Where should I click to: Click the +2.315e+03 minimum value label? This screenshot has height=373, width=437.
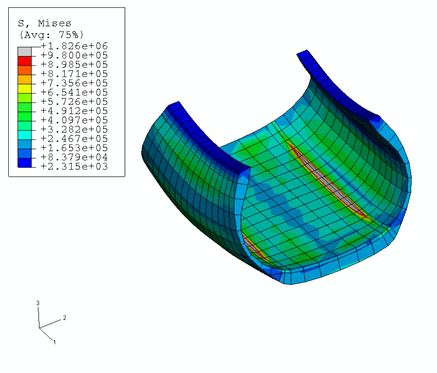(74, 166)
